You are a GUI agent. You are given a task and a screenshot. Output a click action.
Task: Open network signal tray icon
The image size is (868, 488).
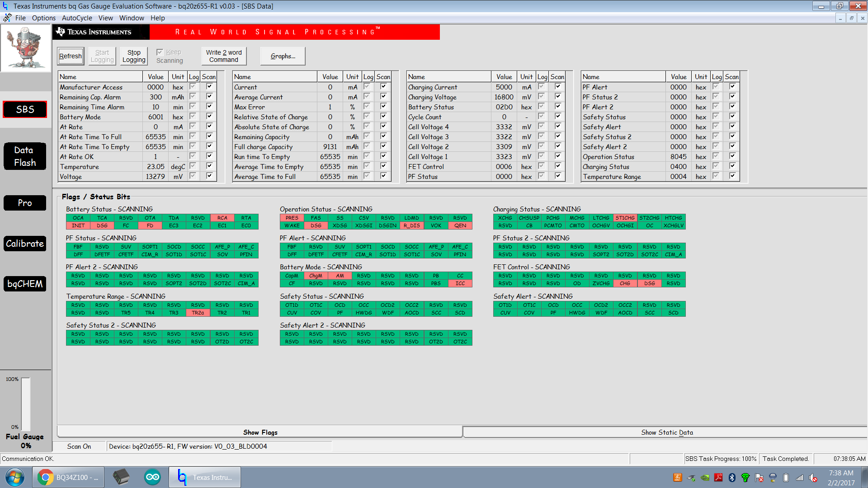800,478
